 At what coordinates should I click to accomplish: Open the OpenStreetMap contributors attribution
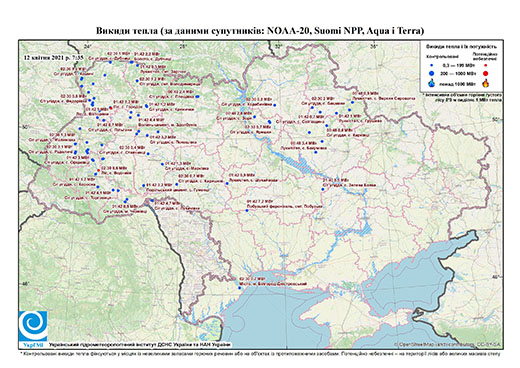click(x=448, y=344)
